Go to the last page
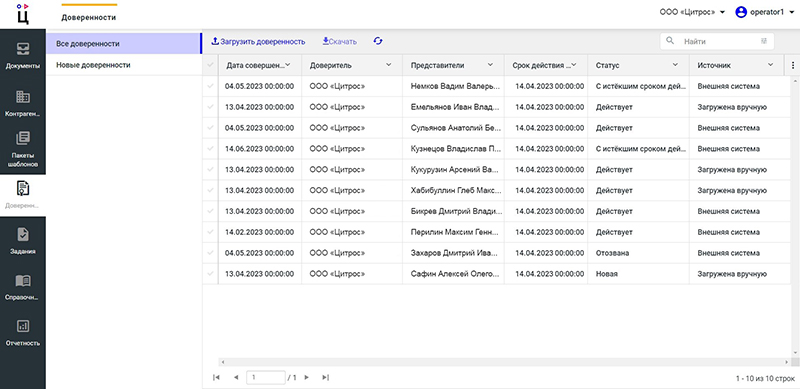 click(x=326, y=377)
